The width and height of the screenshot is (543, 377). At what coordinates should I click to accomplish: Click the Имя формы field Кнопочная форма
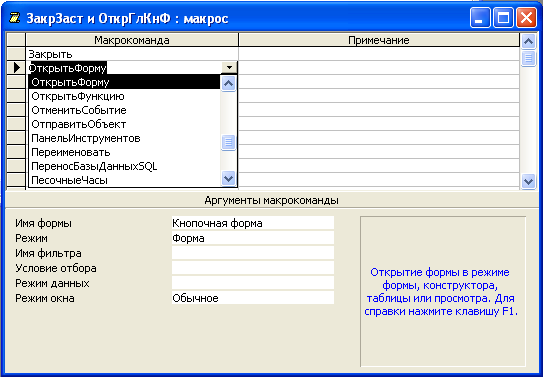[252, 223]
